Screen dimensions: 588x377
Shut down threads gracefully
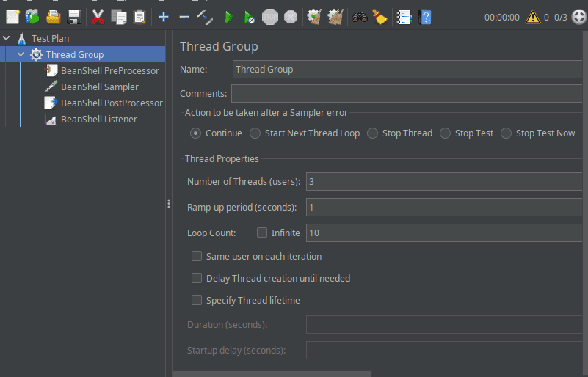(x=291, y=17)
